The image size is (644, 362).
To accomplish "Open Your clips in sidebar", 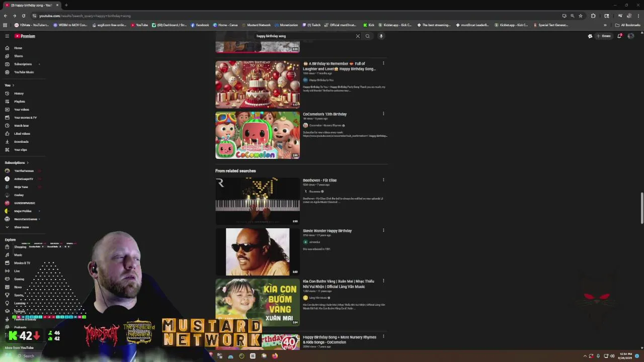I will 20,150.
